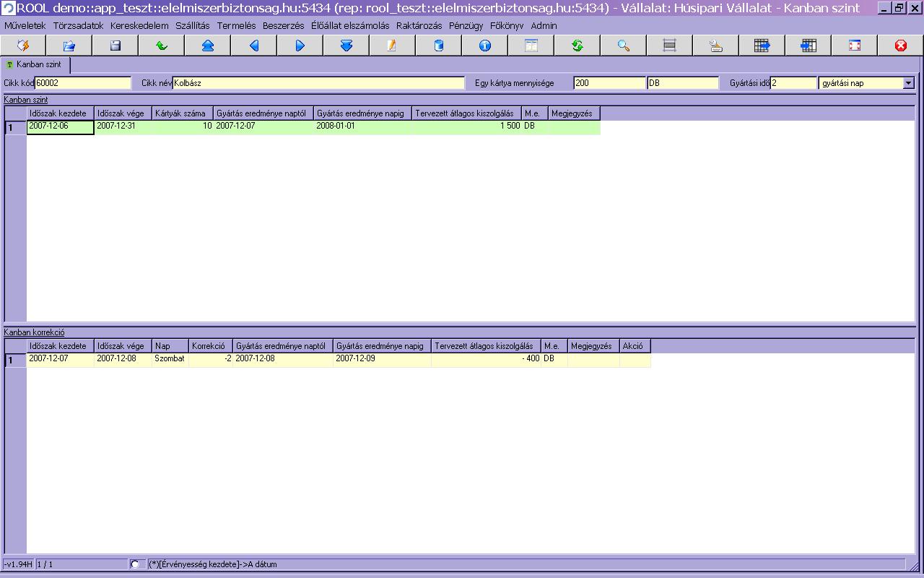This screenshot has width=924, height=578.
Task: Click the new record lightning toolbar icon
Action: tap(23, 46)
